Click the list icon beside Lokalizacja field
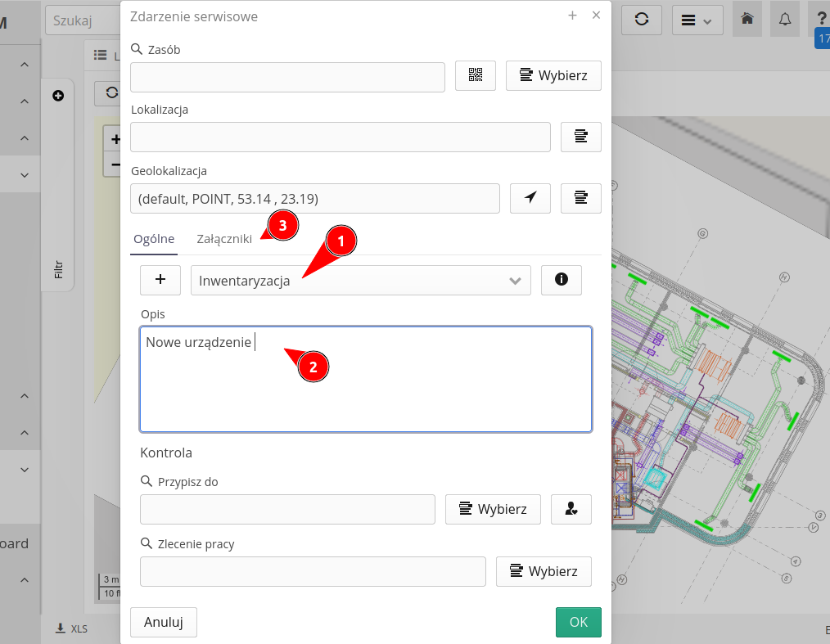This screenshot has width=830, height=644. [x=580, y=137]
